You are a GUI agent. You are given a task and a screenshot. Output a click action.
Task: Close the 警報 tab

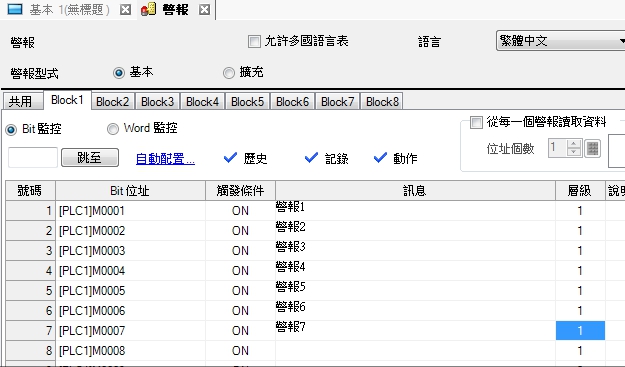click(x=204, y=10)
